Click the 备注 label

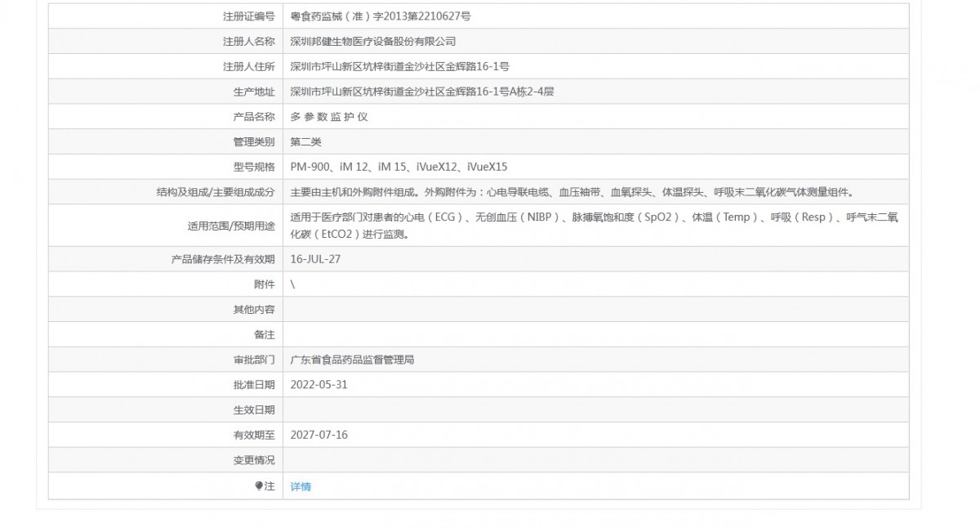pos(265,335)
